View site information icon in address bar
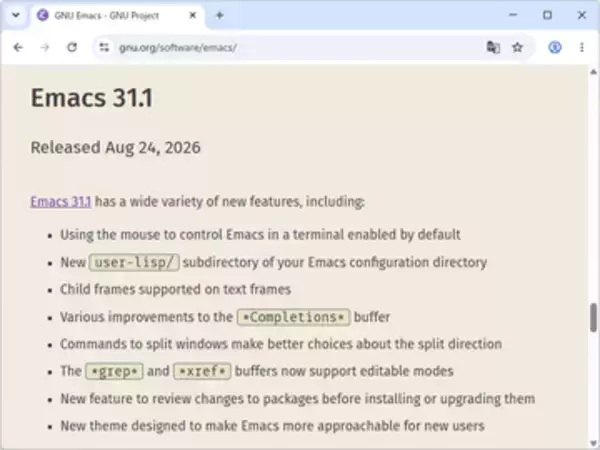The width and height of the screenshot is (600, 450). coord(104,47)
